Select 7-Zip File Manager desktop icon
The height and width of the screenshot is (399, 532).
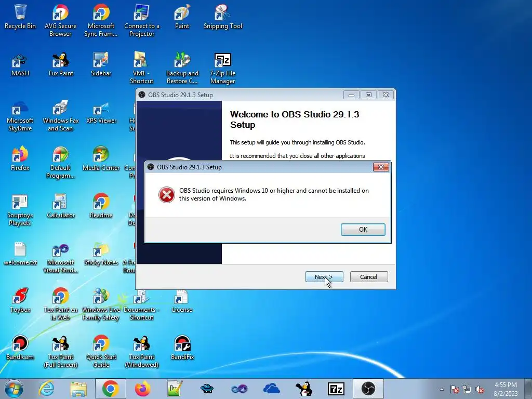222,68
